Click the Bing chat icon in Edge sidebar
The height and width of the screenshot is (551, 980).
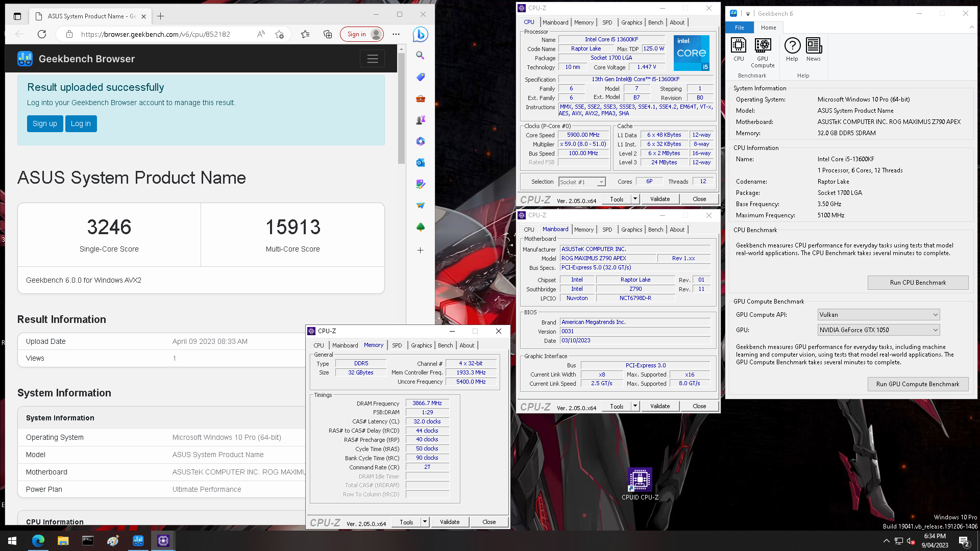420,35
